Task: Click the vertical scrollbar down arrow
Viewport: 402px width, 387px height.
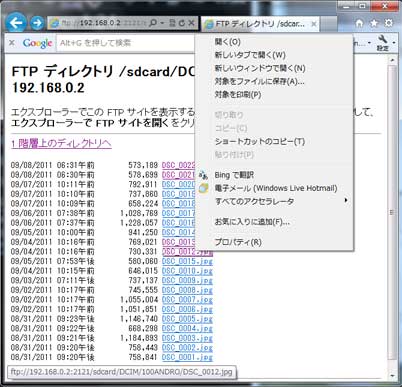Action: pos(392,376)
